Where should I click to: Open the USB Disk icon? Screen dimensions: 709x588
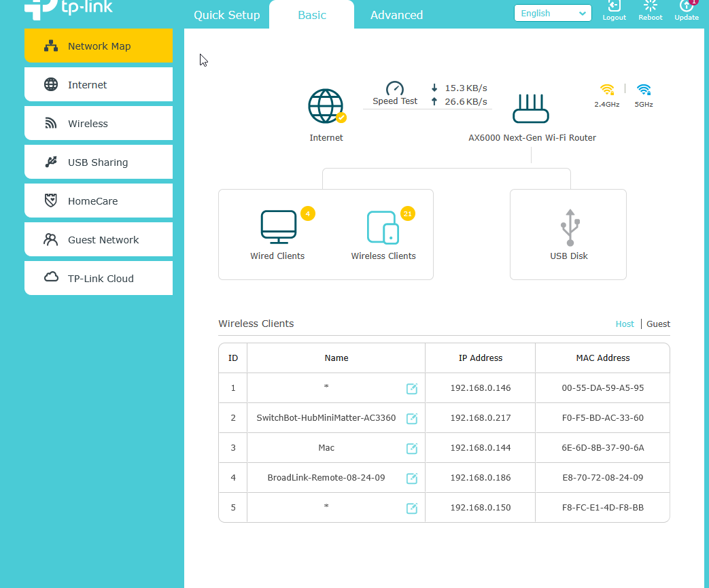click(569, 228)
